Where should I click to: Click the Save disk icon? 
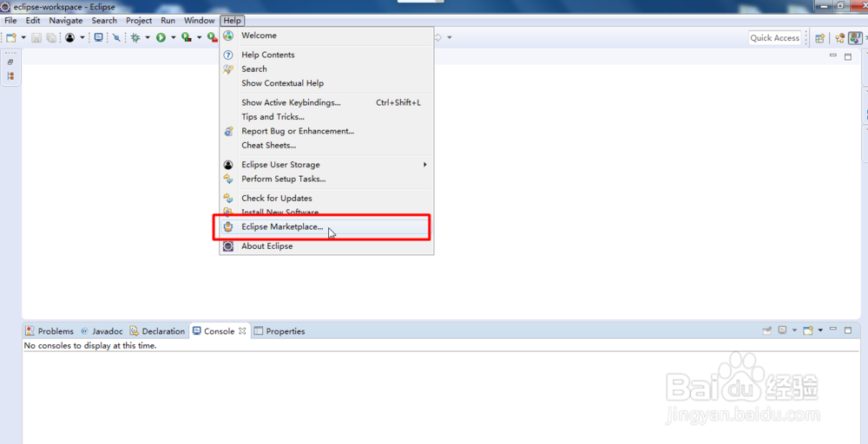pos(36,37)
